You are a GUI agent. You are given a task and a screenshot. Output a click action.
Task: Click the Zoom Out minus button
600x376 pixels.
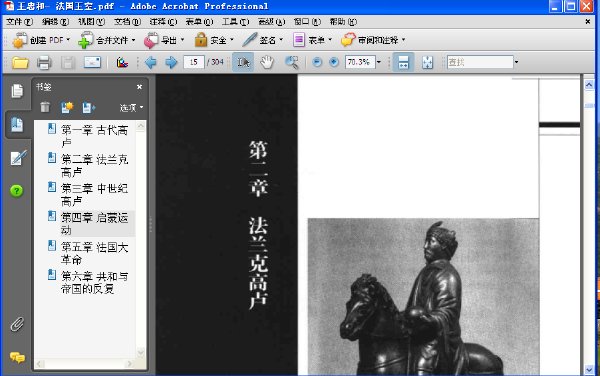click(x=317, y=62)
